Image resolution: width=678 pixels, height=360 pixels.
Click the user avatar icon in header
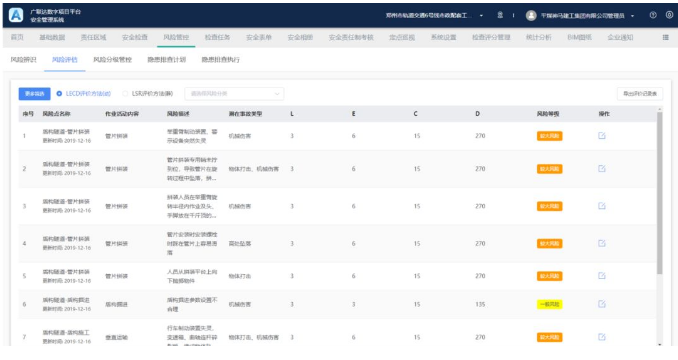[x=531, y=16]
